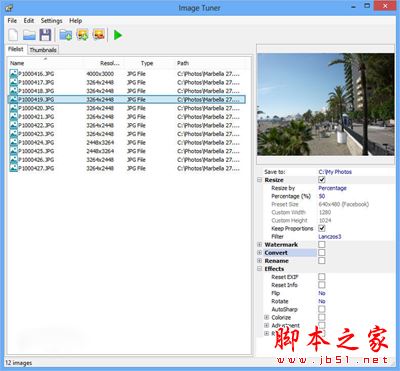Switch to the Thumbnails tab

43,50
